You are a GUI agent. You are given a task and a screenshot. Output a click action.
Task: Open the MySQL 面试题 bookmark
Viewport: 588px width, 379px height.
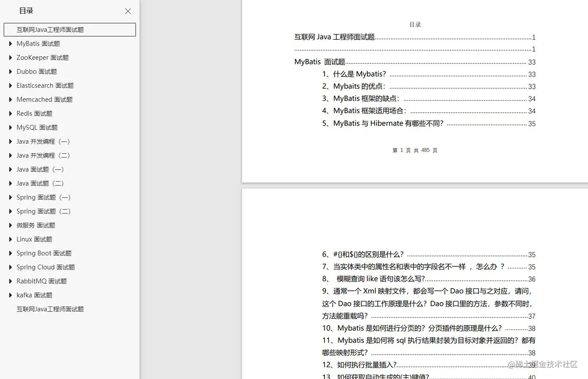click(37, 127)
